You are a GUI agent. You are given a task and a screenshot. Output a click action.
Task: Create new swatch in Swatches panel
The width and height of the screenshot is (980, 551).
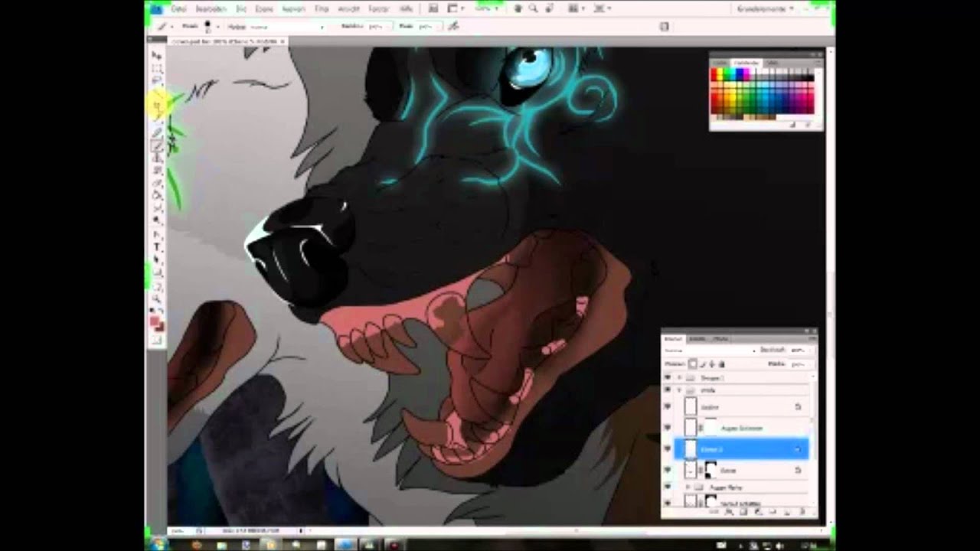[x=793, y=125]
